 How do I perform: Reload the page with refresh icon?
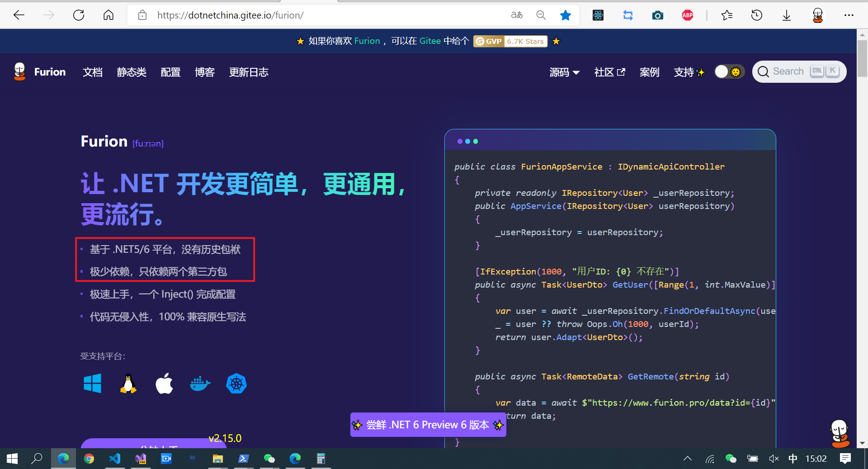click(x=79, y=15)
